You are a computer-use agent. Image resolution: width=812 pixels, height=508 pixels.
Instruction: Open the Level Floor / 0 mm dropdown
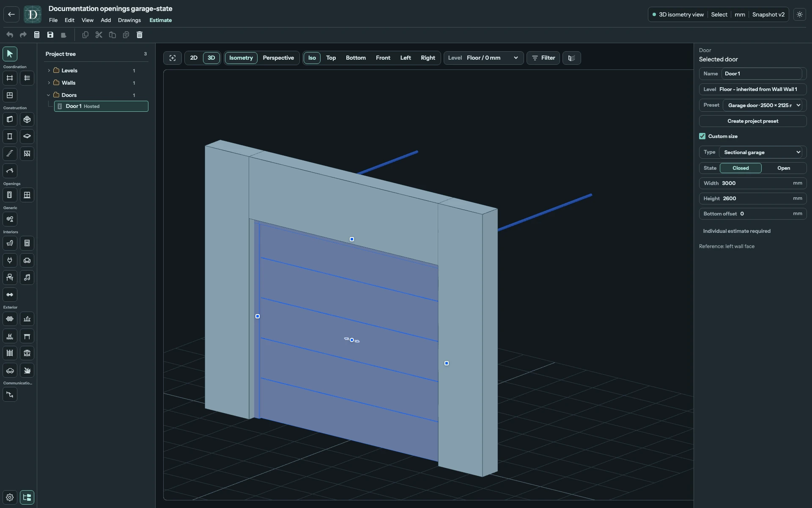(484, 58)
